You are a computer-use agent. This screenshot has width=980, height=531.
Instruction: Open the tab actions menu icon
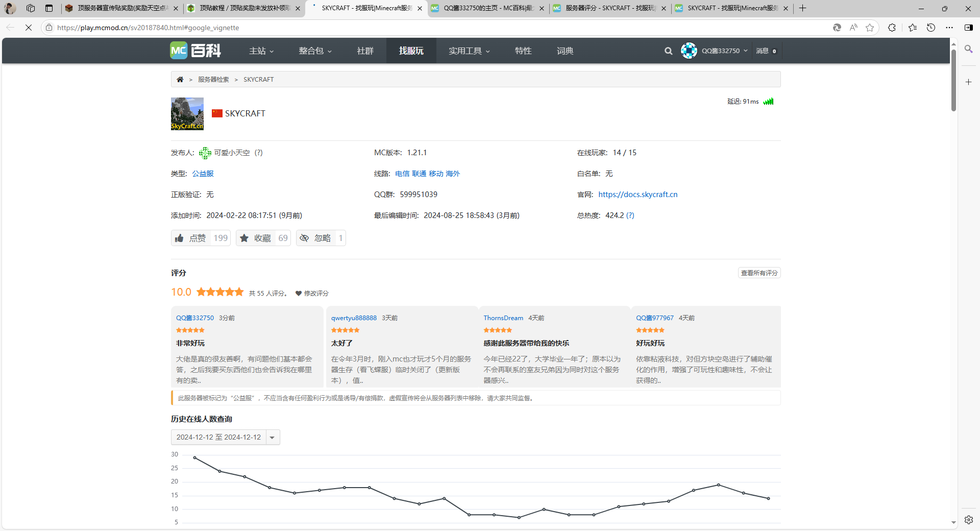pos(49,8)
